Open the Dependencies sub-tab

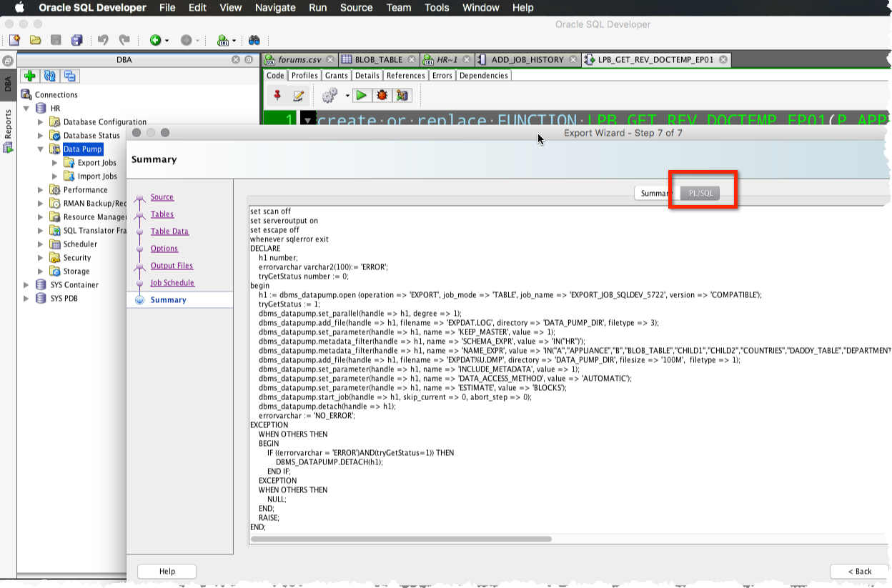click(x=484, y=76)
